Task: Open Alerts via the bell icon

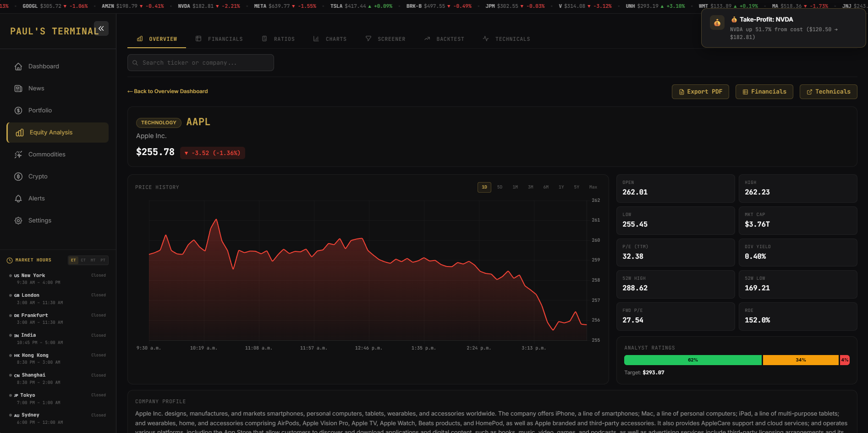Action: click(18, 198)
